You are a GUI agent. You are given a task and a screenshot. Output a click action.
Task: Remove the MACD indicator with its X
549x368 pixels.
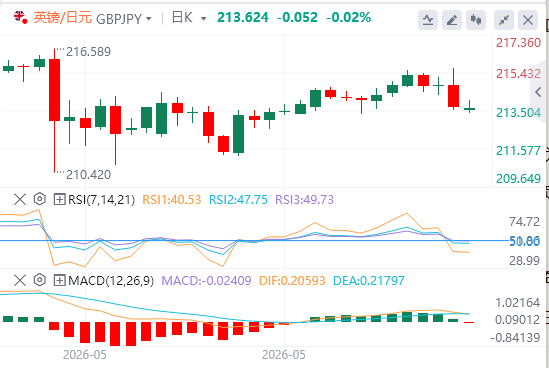20,280
